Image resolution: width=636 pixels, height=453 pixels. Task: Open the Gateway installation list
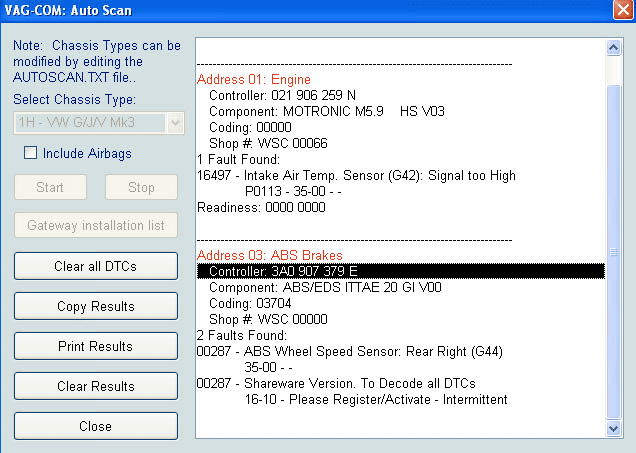coord(96,225)
